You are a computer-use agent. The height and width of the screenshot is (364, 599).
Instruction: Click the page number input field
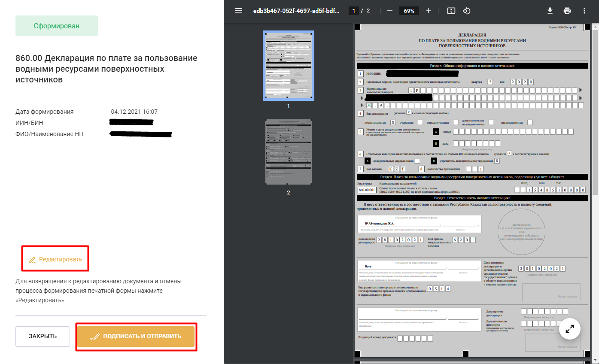pos(354,11)
